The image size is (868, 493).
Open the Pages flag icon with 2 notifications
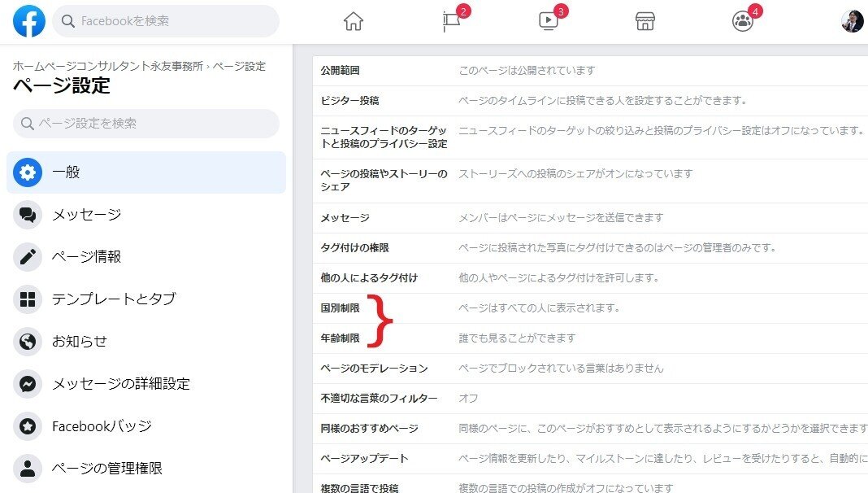click(450, 22)
